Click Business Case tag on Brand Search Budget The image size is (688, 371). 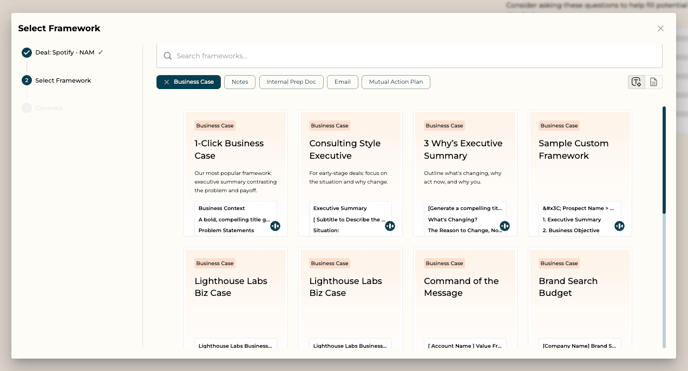(x=559, y=264)
